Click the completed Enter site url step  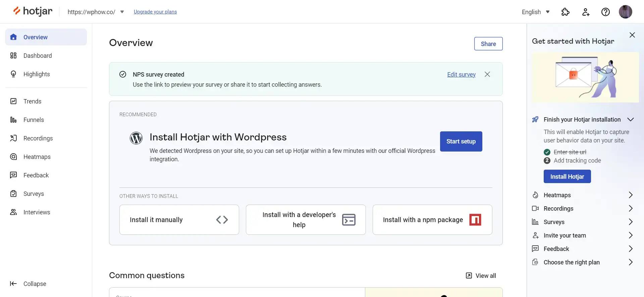[x=570, y=152]
